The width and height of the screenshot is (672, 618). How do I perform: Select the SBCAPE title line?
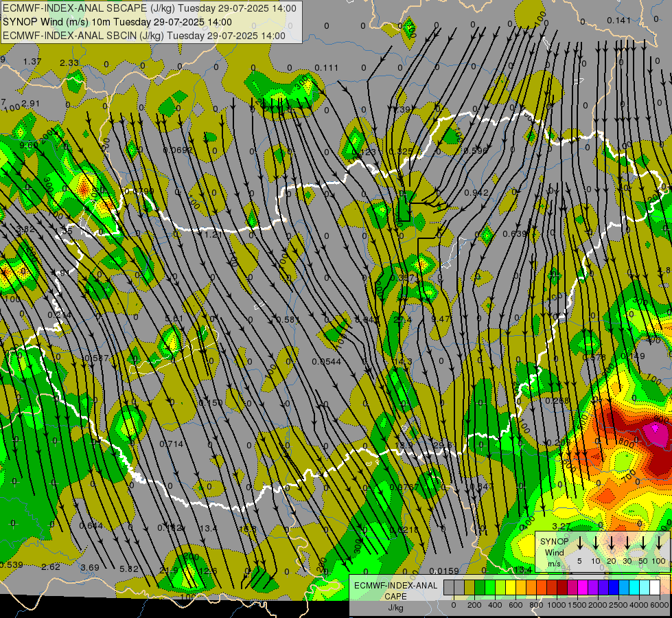tap(149, 8)
